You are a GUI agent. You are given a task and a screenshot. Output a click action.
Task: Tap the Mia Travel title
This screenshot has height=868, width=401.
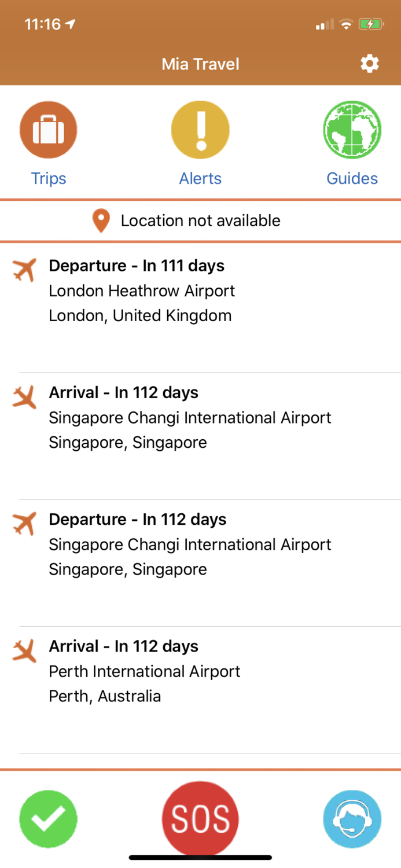(x=200, y=64)
